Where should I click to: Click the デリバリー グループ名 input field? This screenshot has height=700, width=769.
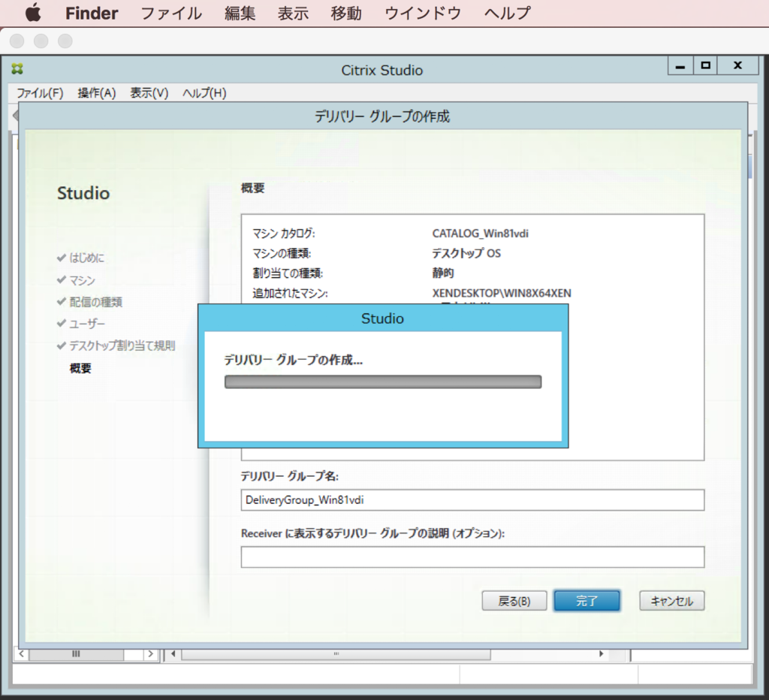coord(472,500)
